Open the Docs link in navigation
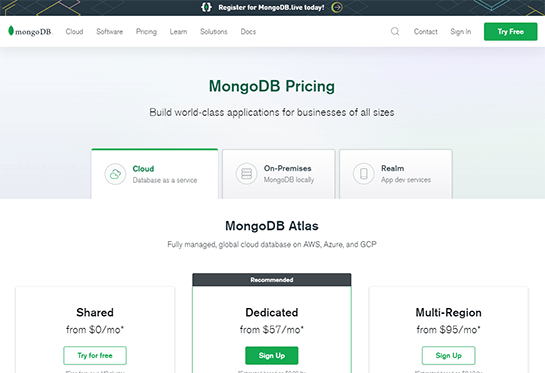The height and width of the screenshot is (373, 545). tap(248, 32)
